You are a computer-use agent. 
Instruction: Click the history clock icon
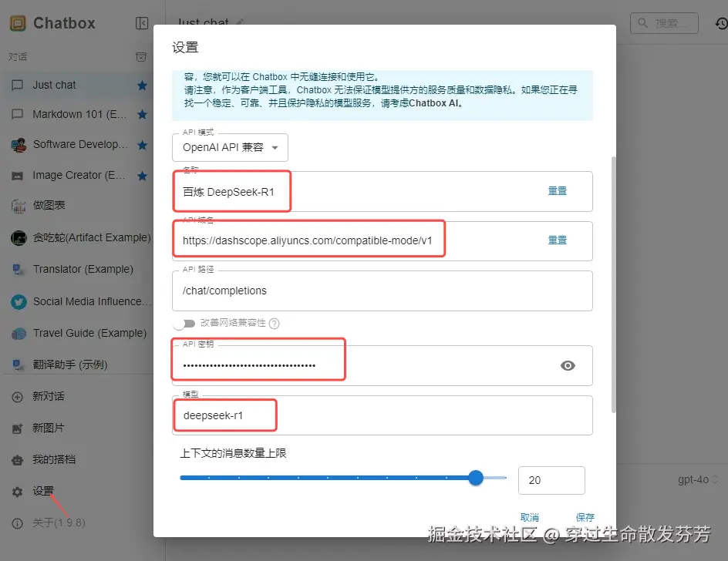tap(721, 23)
